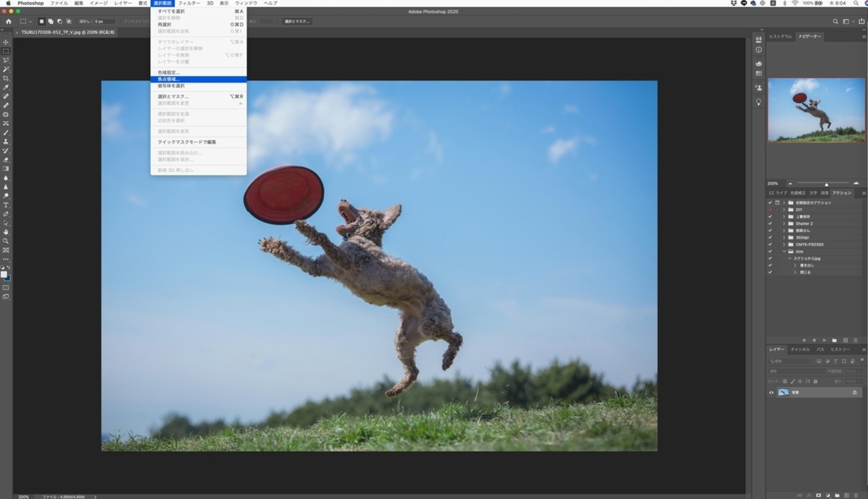Select the Horizontal Type tool
The height and width of the screenshot is (499, 868).
6,205
